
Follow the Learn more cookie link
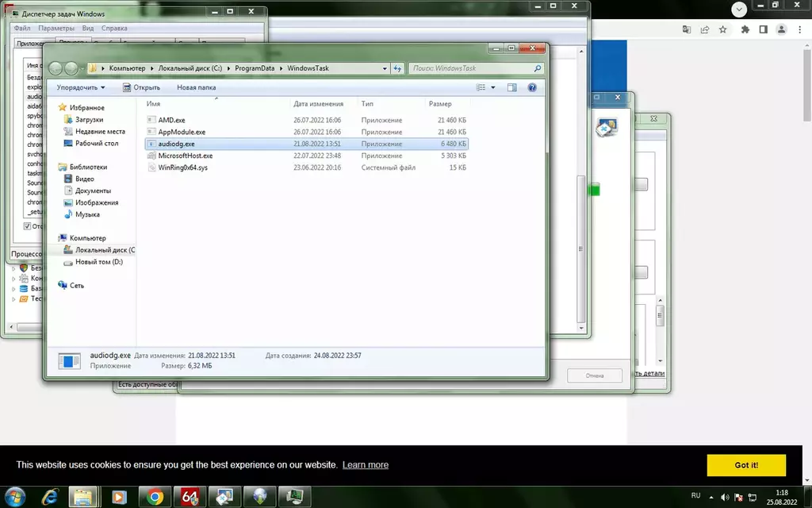pos(365,465)
